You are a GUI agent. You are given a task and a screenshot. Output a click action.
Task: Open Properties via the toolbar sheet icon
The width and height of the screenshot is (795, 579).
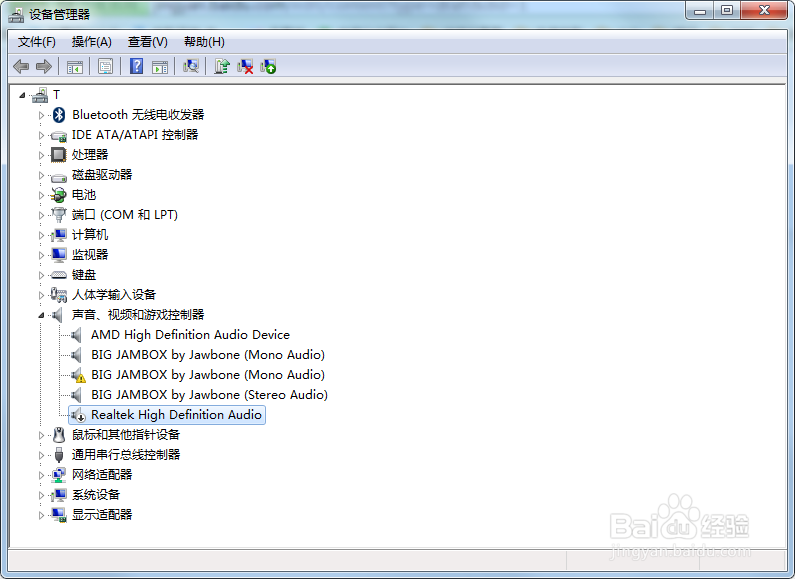(x=105, y=66)
